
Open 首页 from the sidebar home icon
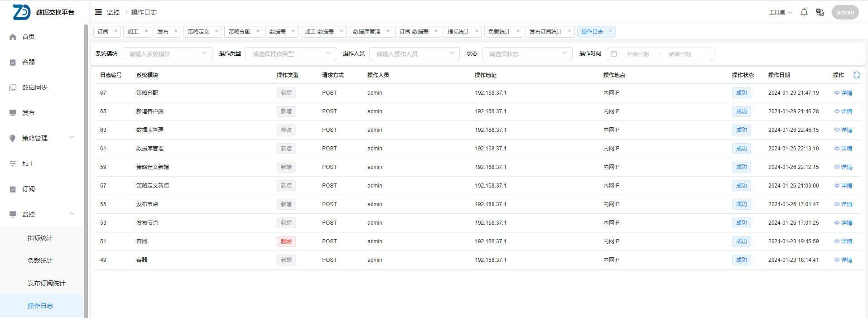(13, 37)
